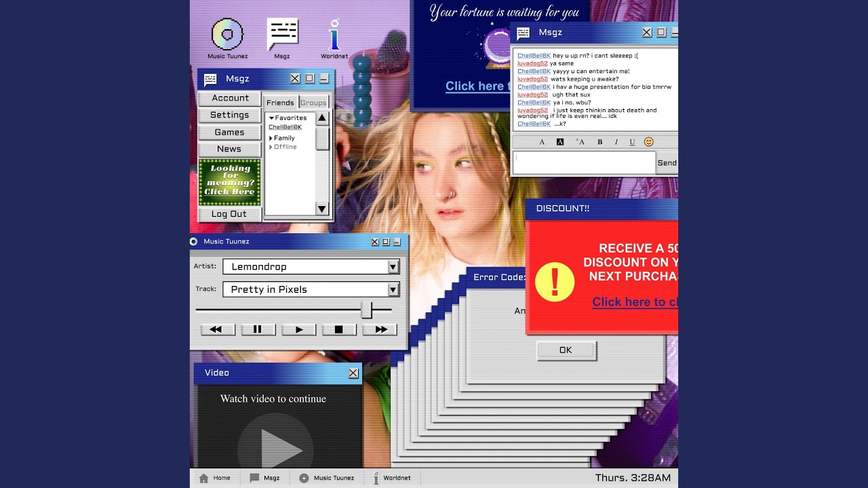Toggle bold formatting in chat window

coord(599,142)
